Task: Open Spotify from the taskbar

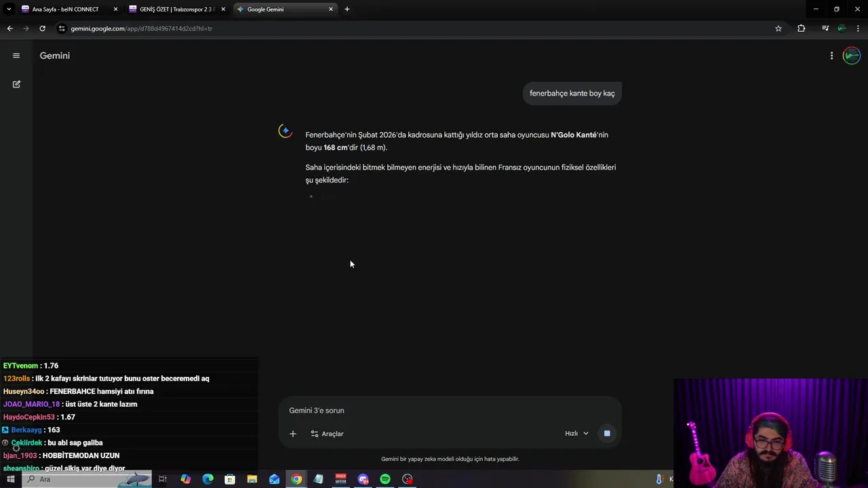Action: click(x=385, y=479)
